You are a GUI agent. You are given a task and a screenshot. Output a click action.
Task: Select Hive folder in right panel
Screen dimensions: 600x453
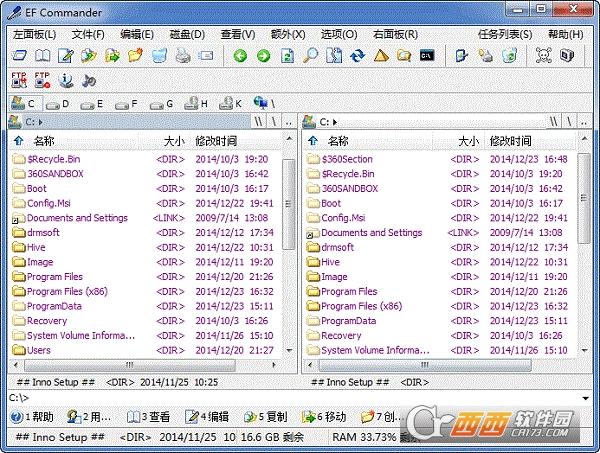323,262
